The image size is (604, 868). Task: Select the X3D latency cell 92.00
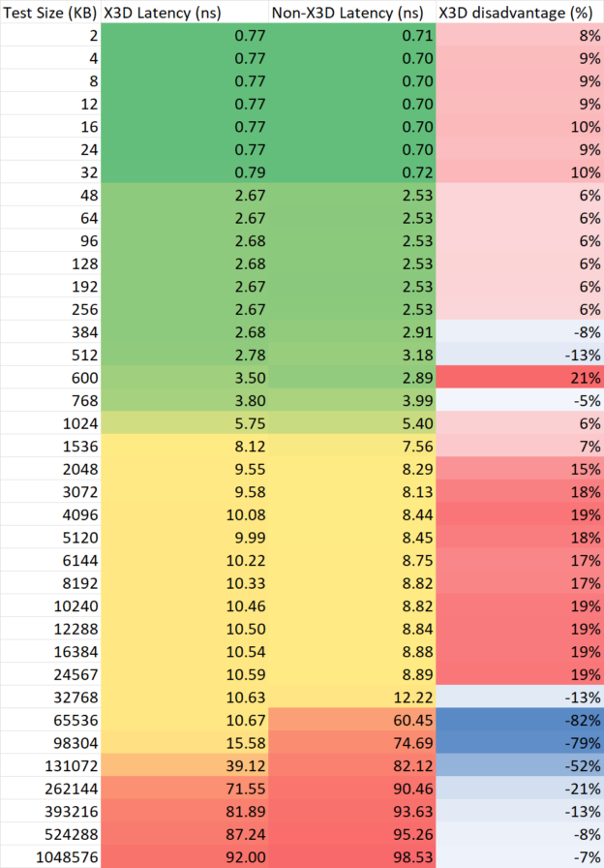tap(183, 856)
